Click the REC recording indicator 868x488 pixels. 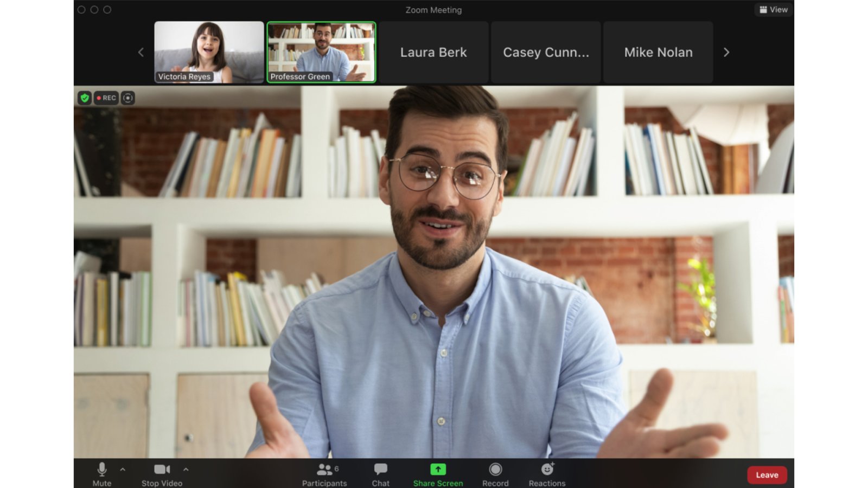[106, 98]
